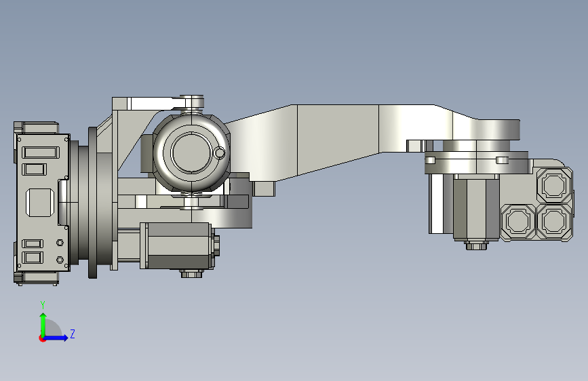Select the spherical joint housing's central circular face
The image size is (588, 381).
[x=191, y=153]
